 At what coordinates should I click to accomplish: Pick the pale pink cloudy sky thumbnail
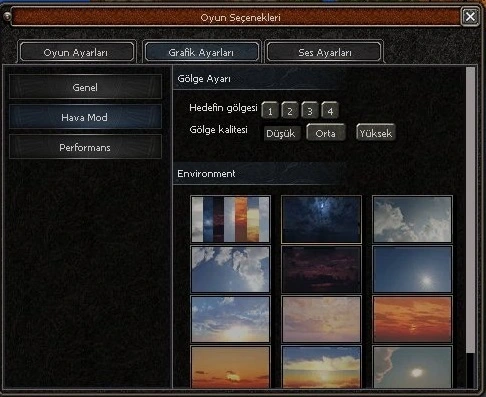tap(321, 319)
